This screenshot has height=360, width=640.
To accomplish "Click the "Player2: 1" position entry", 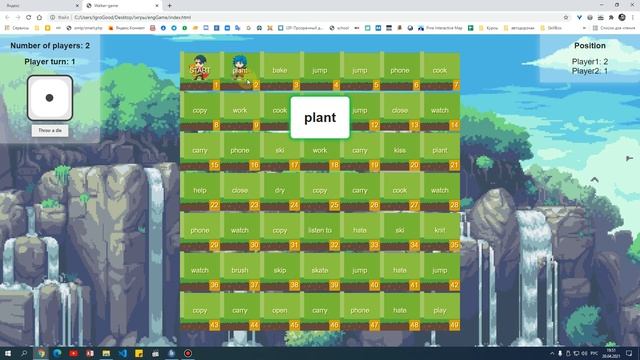I will coord(590,71).
